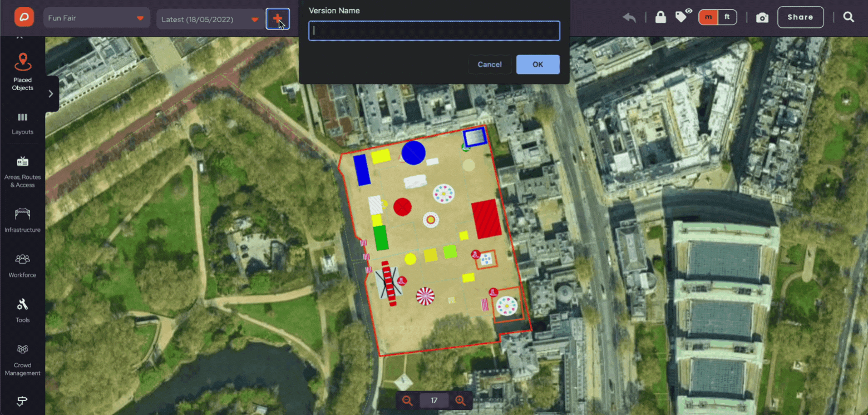Cancel the version name dialog
Image resolution: width=868 pixels, height=415 pixels.
click(x=490, y=65)
